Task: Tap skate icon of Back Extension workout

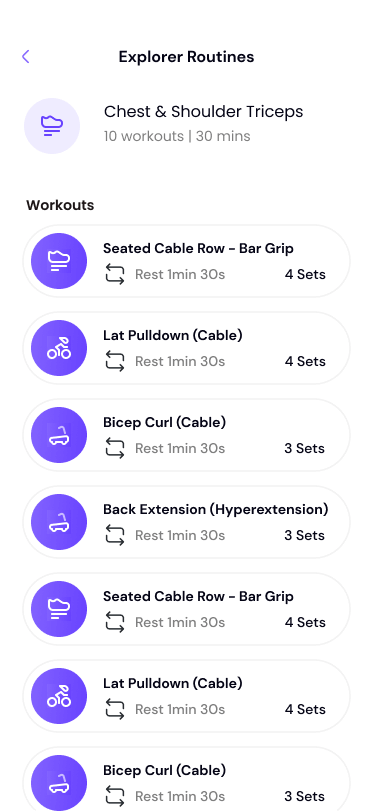Action: 59,522
